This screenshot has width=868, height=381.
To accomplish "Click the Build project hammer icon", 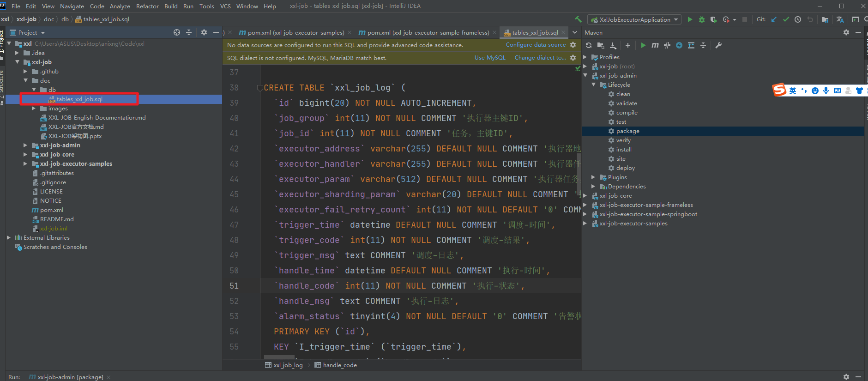I will coord(578,19).
